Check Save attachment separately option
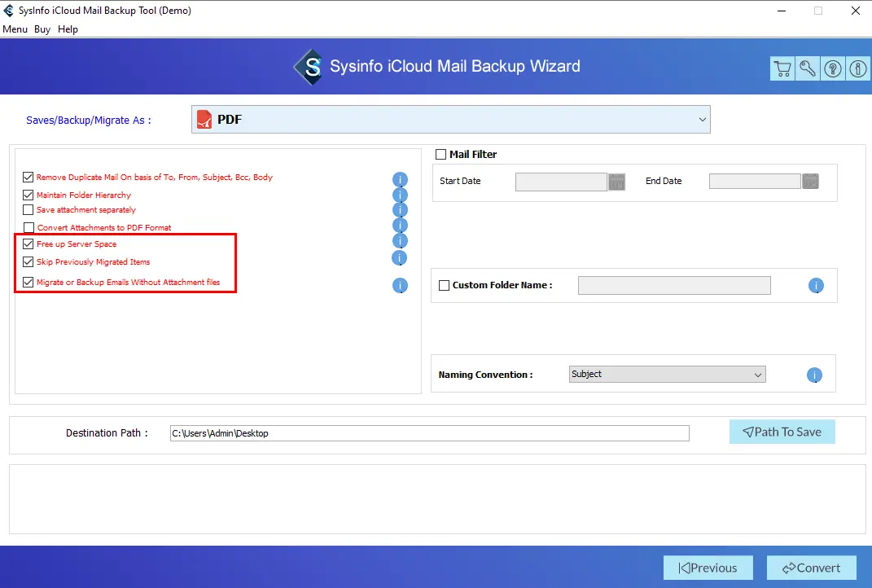 pyautogui.click(x=29, y=210)
